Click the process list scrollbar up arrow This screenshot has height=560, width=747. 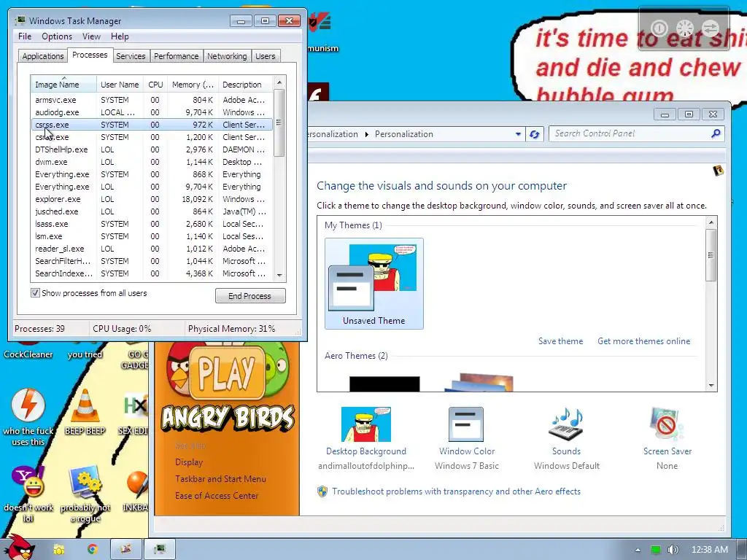pyautogui.click(x=279, y=82)
